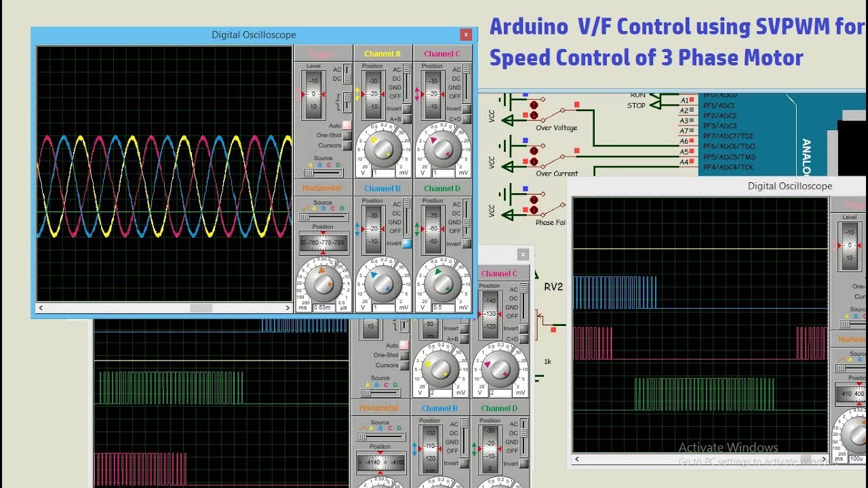Viewport: 868px width, 488px height.
Task: Close the front Digital Oscilloscope window
Action: pyautogui.click(x=466, y=35)
